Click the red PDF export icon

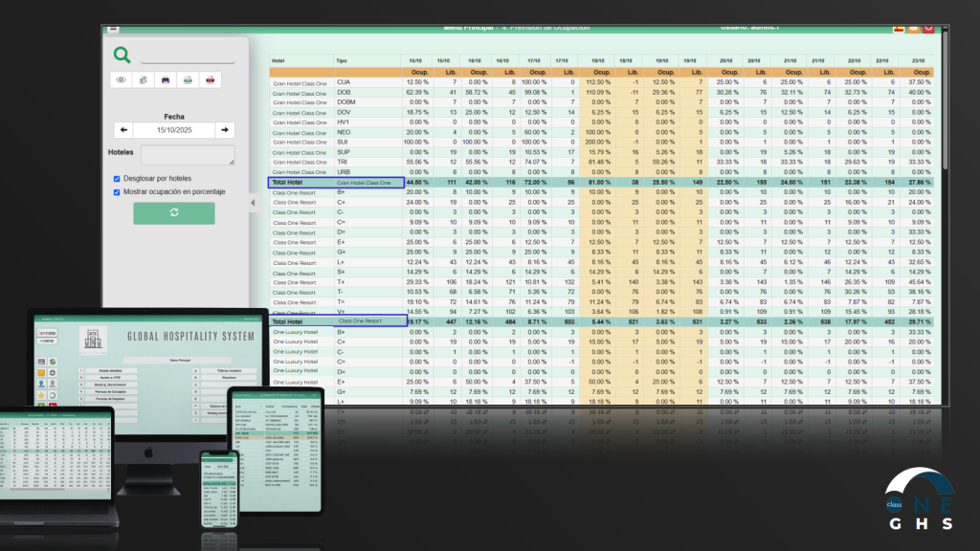click(x=210, y=80)
